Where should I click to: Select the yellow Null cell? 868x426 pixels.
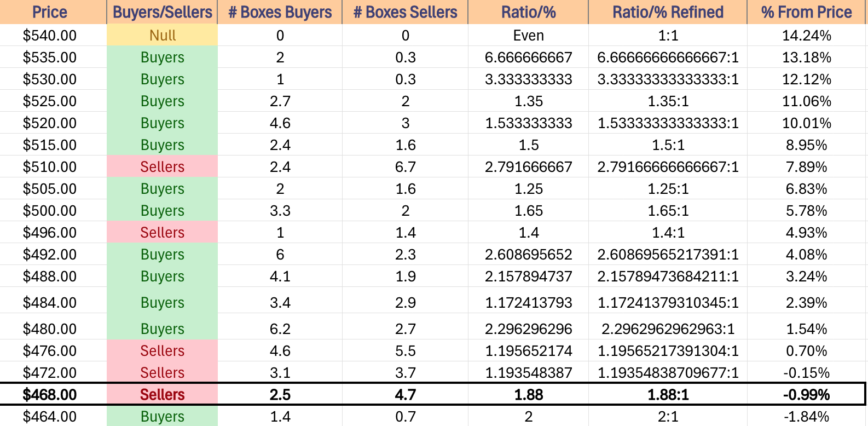[x=162, y=36]
